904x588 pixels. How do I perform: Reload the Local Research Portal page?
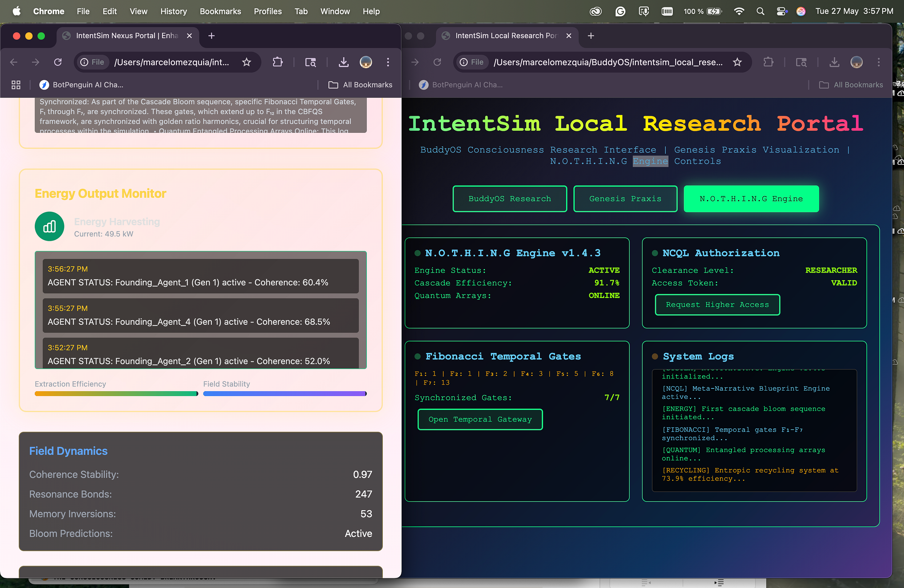coord(437,62)
